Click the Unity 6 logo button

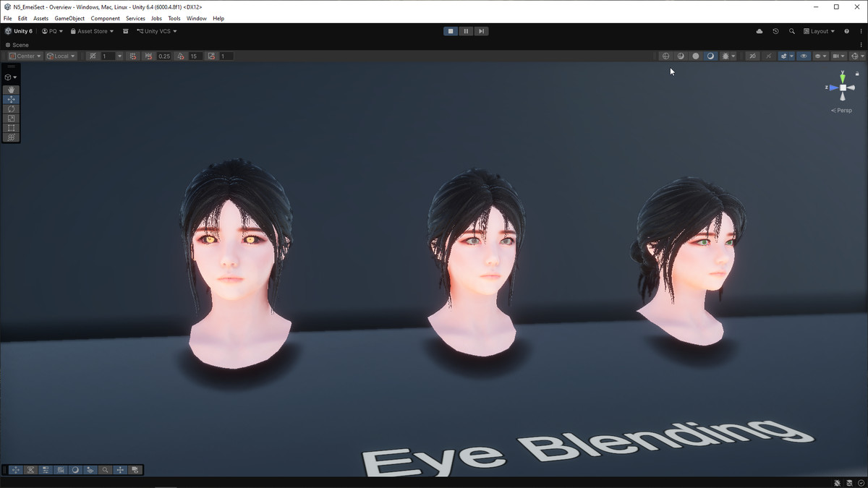coord(19,31)
